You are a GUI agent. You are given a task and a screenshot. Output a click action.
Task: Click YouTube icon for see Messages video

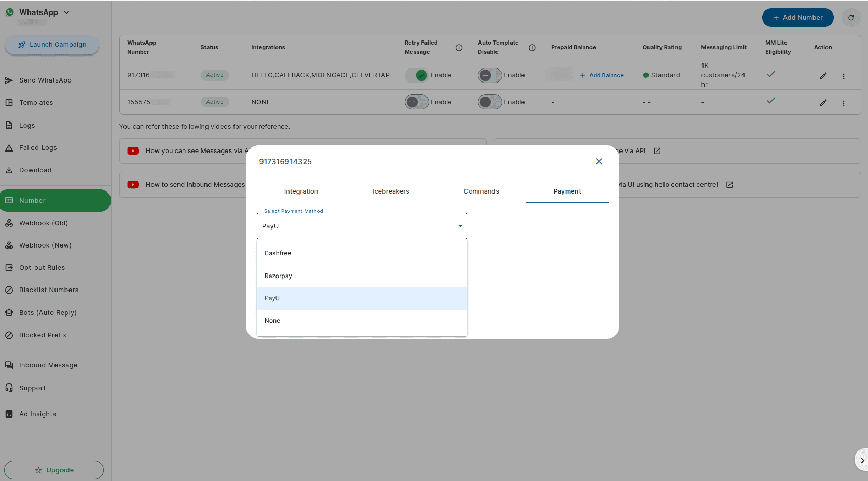(133, 151)
